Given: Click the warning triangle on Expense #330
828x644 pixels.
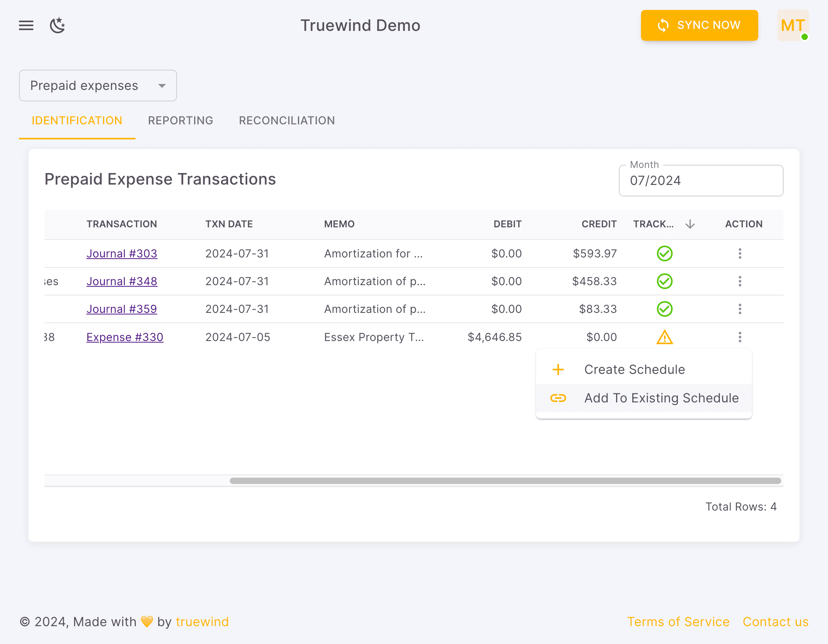Looking at the screenshot, I should pos(664,337).
